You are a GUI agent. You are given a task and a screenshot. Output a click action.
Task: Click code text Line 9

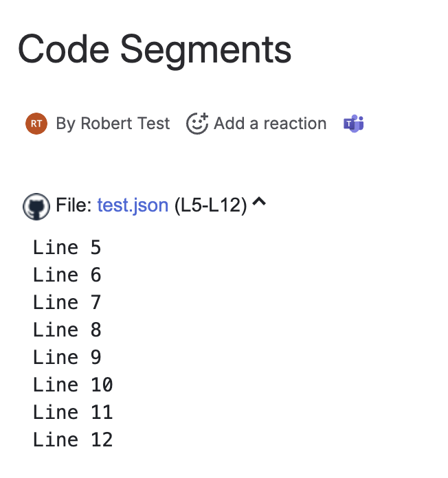[67, 357]
